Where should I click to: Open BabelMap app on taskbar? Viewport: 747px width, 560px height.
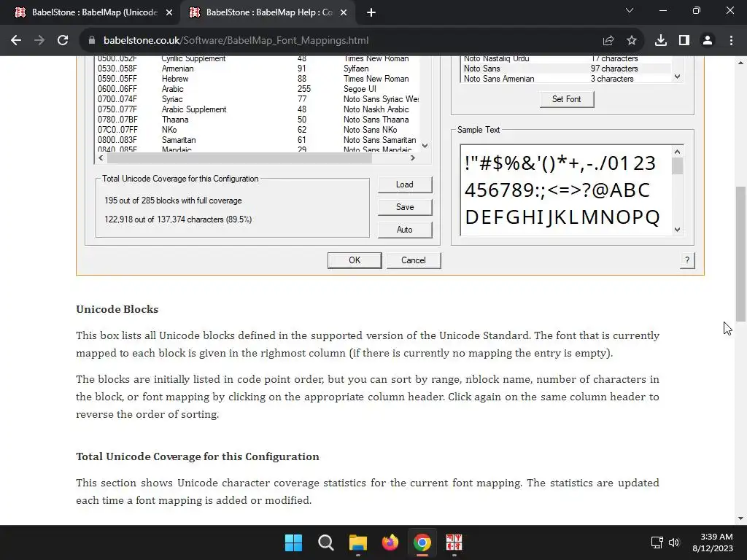pos(454,542)
